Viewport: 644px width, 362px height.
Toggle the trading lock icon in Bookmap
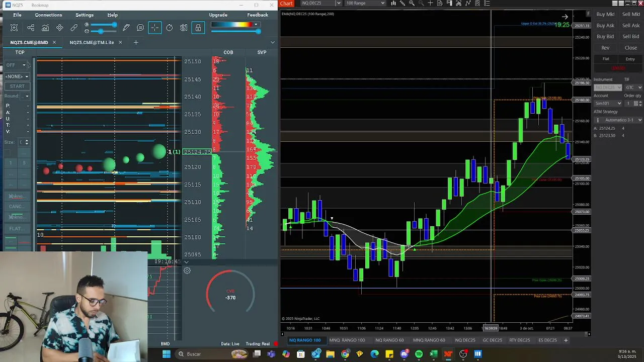198,28
